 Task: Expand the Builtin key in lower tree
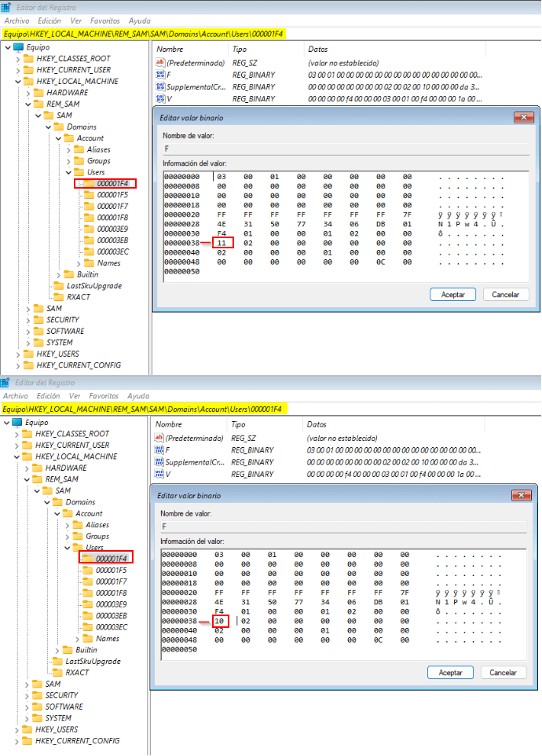pos(58,650)
